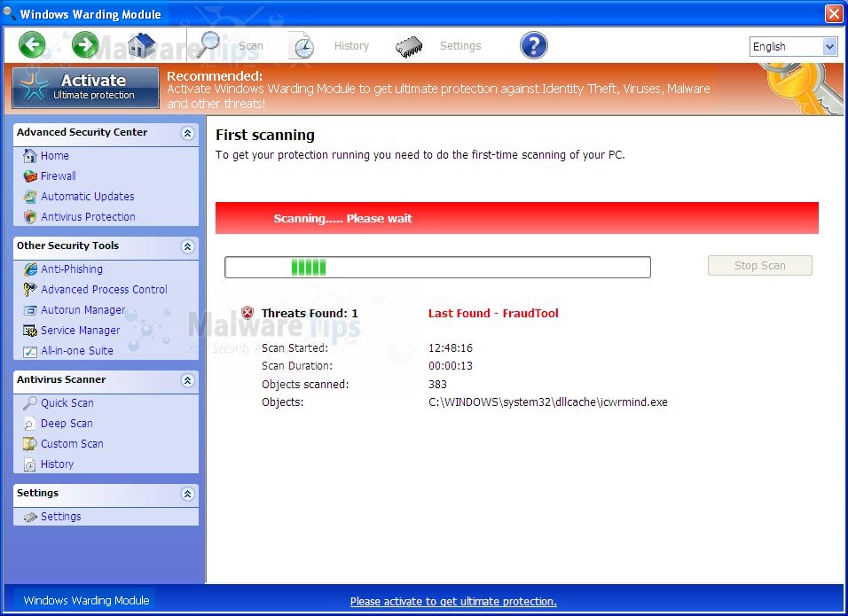Collapse the Advanced Security Center panel
Image resolution: width=848 pixels, height=616 pixels.
pos(188,133)
